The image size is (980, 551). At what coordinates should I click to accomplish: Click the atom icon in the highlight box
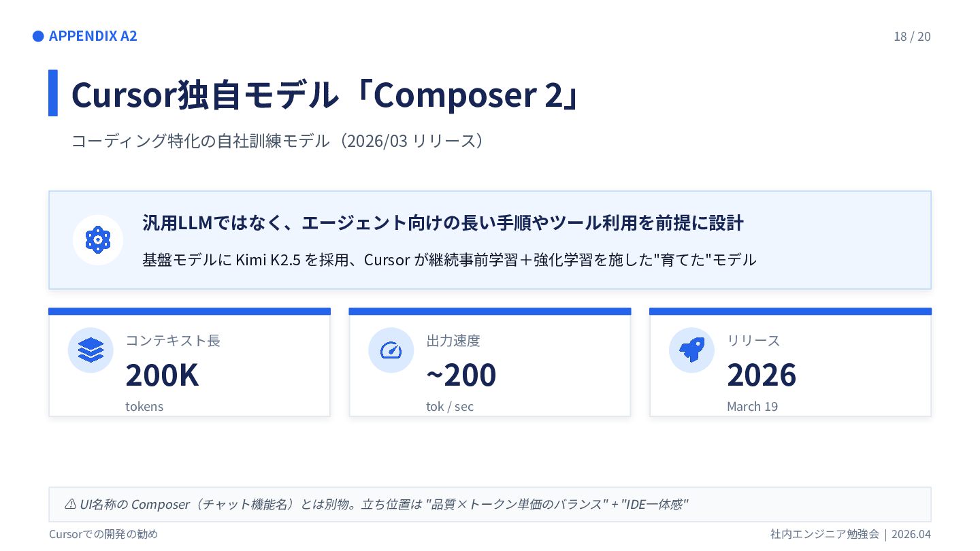click(98, 240)
